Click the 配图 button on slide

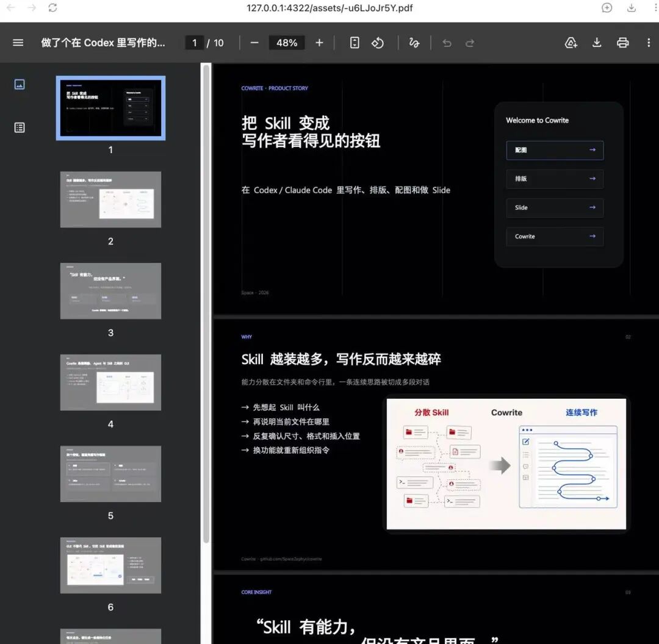tap(555, 150)
